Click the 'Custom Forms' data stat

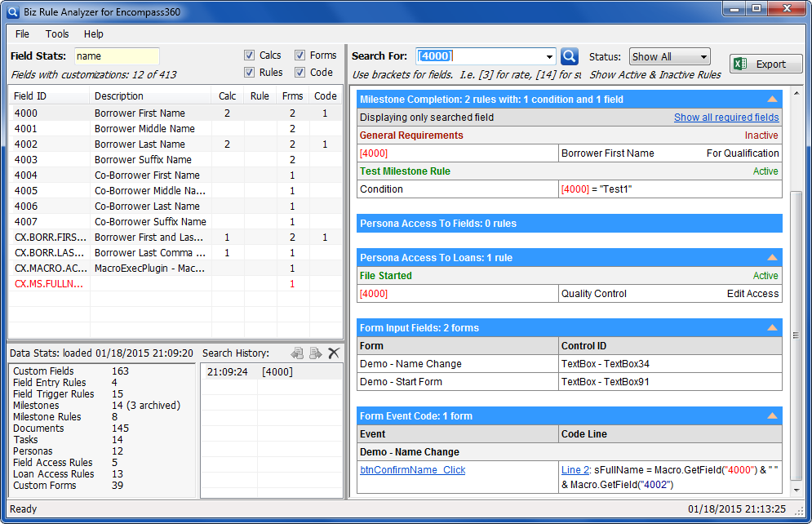point(45,485)
